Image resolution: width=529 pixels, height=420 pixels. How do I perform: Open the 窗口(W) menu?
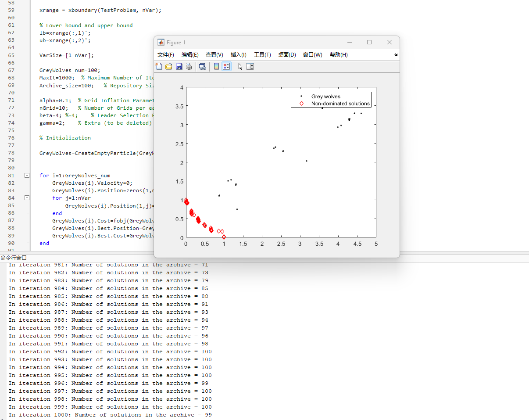[x=313, y=55]
